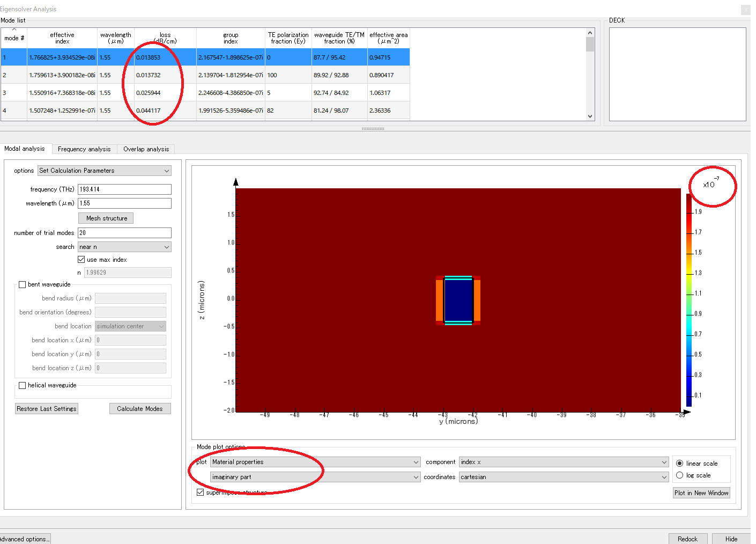Switch to the Overlap analysis tab
Viewport: 756px width, 544px height.
coord(146,149)
